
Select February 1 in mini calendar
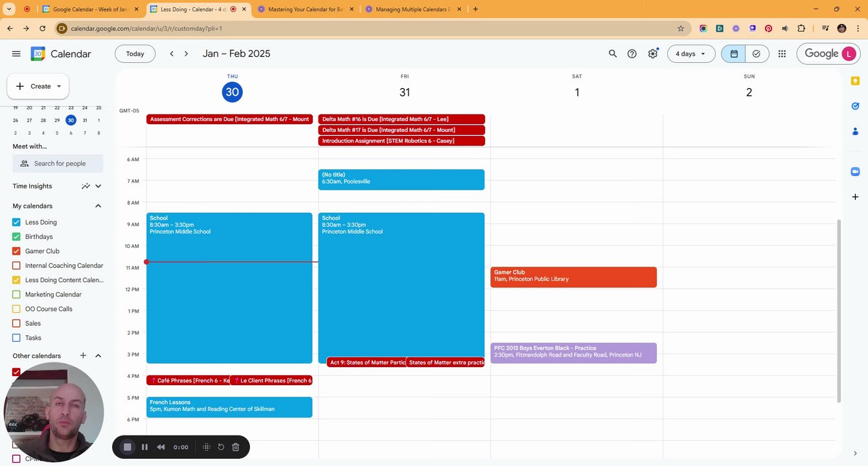pos(98,120)
